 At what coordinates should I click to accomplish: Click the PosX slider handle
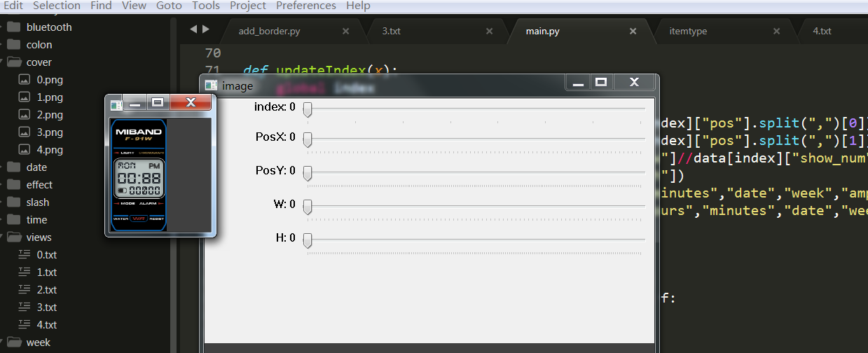[307, 140]
